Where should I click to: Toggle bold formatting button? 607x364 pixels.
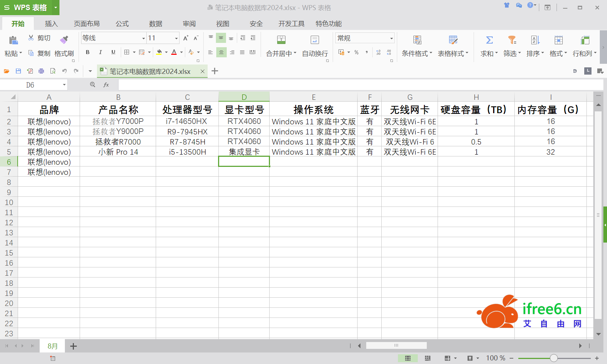point(88,52)
